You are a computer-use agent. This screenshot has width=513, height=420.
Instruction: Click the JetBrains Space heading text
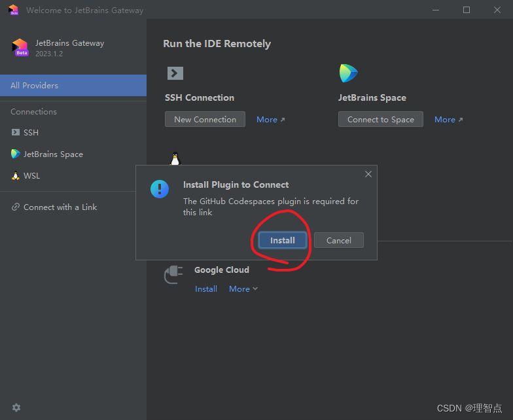click(x=372, y=98)
